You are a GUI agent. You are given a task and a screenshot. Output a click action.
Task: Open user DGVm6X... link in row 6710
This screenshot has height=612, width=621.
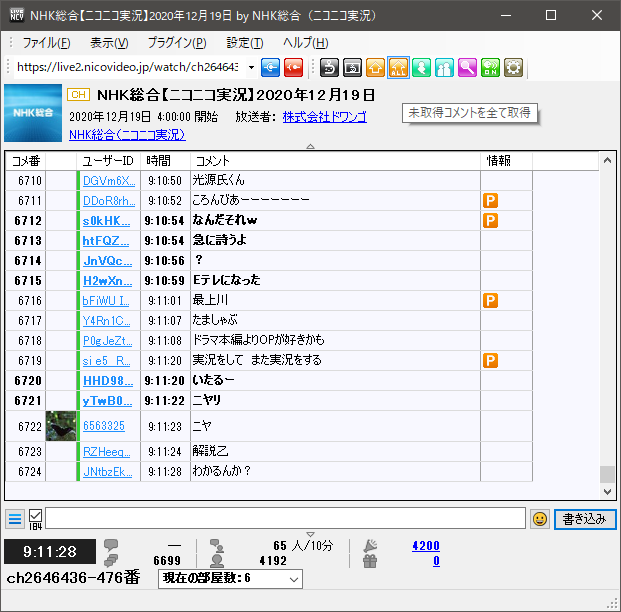coord(109,181)
